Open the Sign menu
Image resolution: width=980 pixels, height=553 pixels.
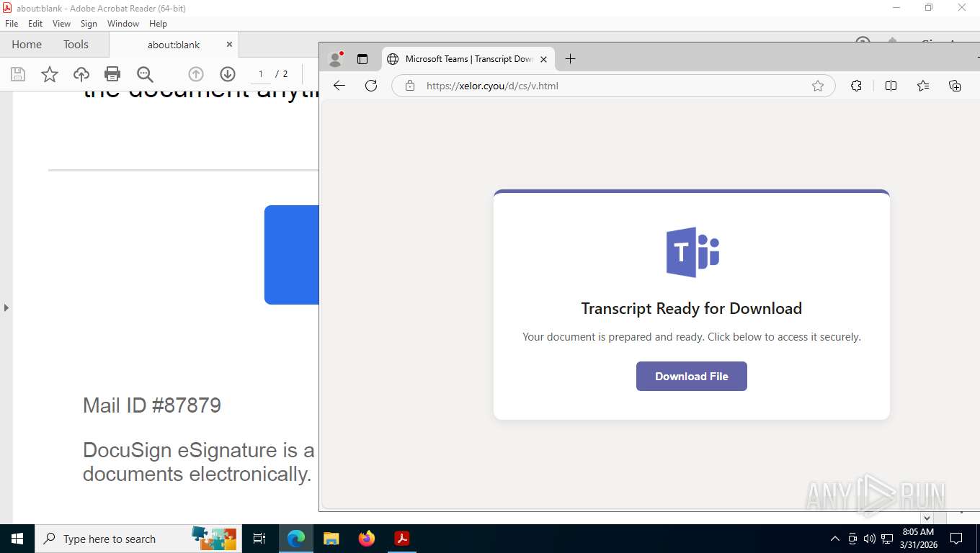pyautogui.click(x=89, y=24)
